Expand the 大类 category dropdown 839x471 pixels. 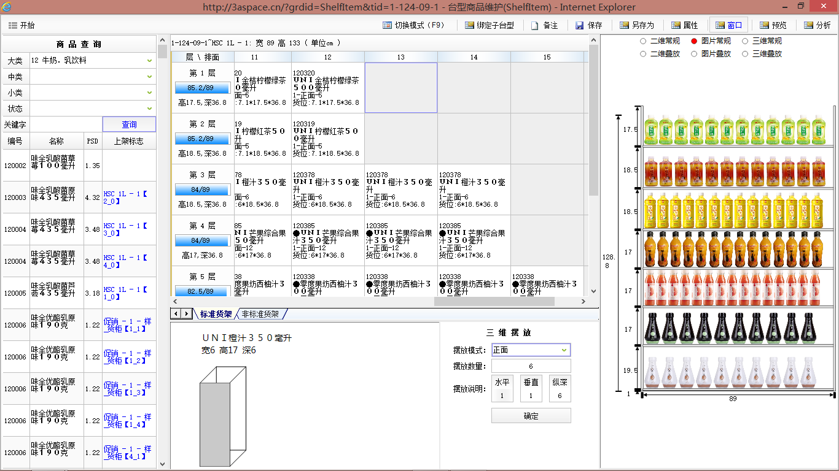(x=150, y=61)
